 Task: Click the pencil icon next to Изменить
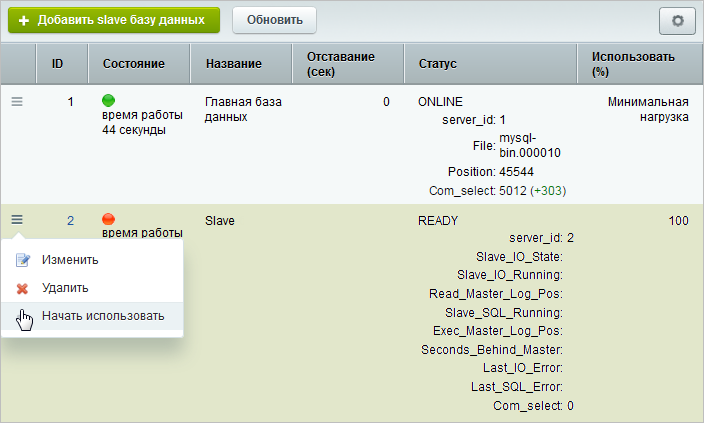coord(24,260)
